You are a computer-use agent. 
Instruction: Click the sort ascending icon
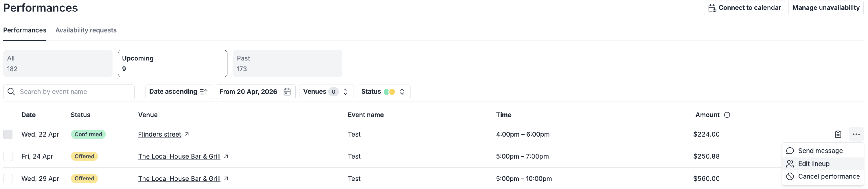[x=203, y=92]
